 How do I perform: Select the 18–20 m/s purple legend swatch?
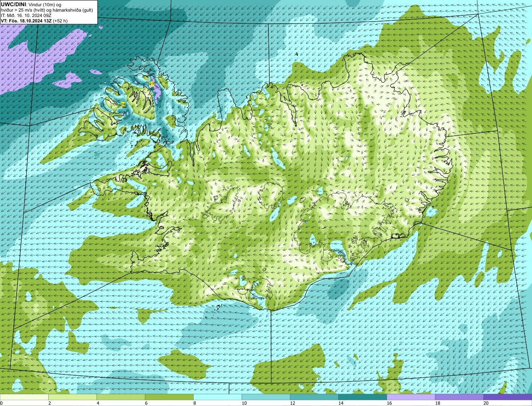point(459,397)
